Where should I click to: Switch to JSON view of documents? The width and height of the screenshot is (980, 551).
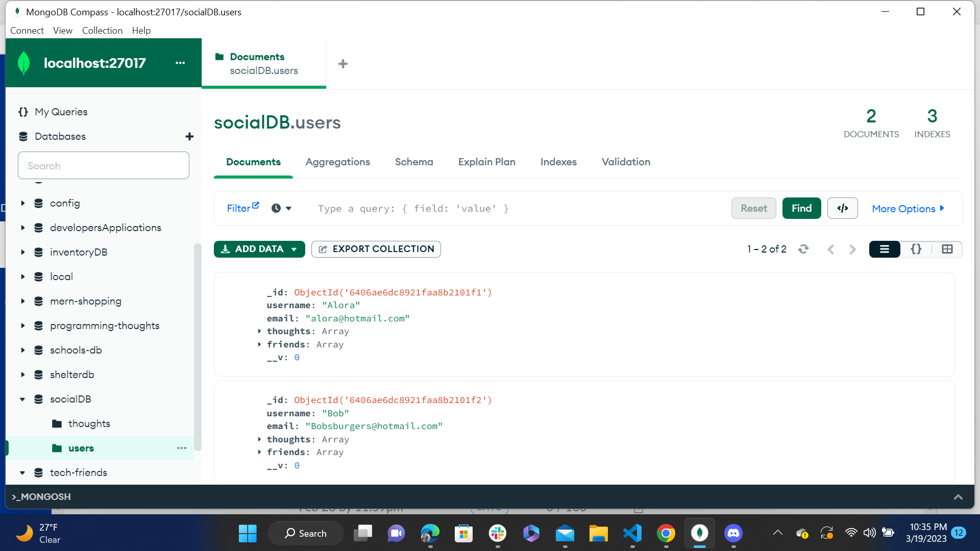point(916,249)
